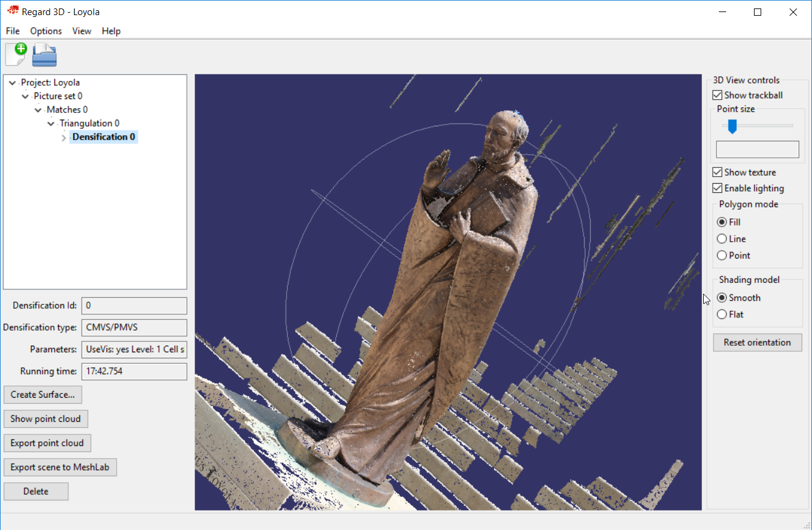Collapse the Triangulation 0 tree node

pos(51,124)
